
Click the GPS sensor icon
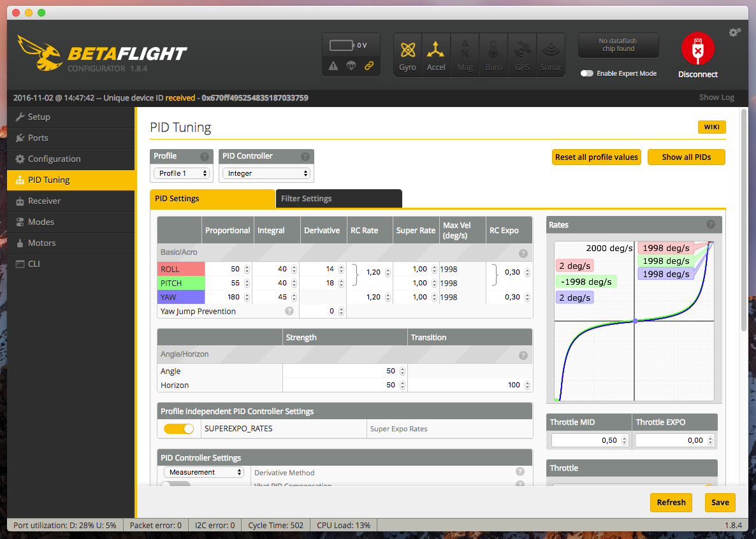(x=522, y=55)
